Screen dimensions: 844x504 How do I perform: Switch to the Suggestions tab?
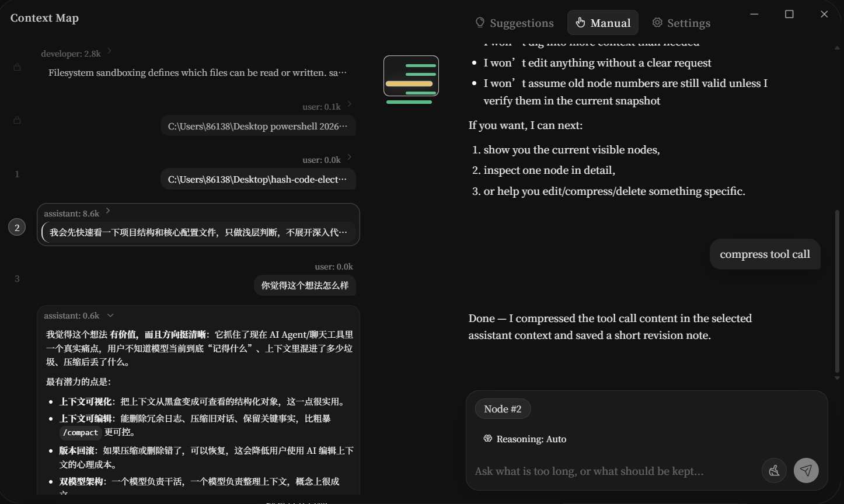click(x=515, y=23)
